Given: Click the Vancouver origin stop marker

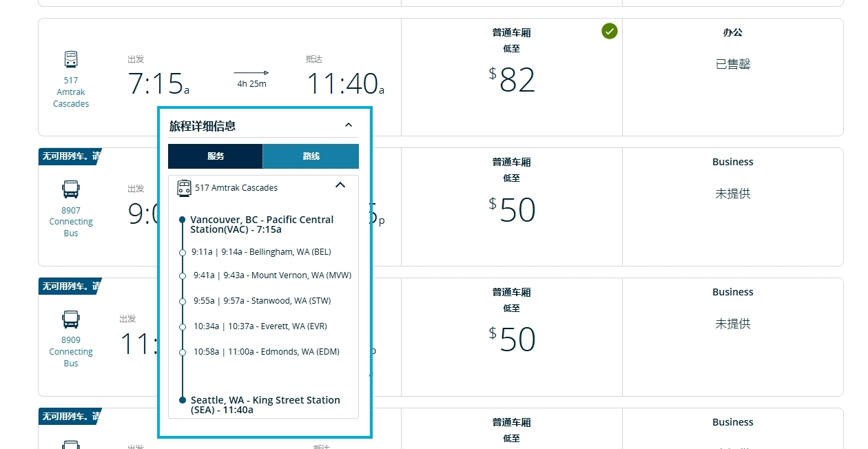Looking at the screenshot, I should [182, 220].
